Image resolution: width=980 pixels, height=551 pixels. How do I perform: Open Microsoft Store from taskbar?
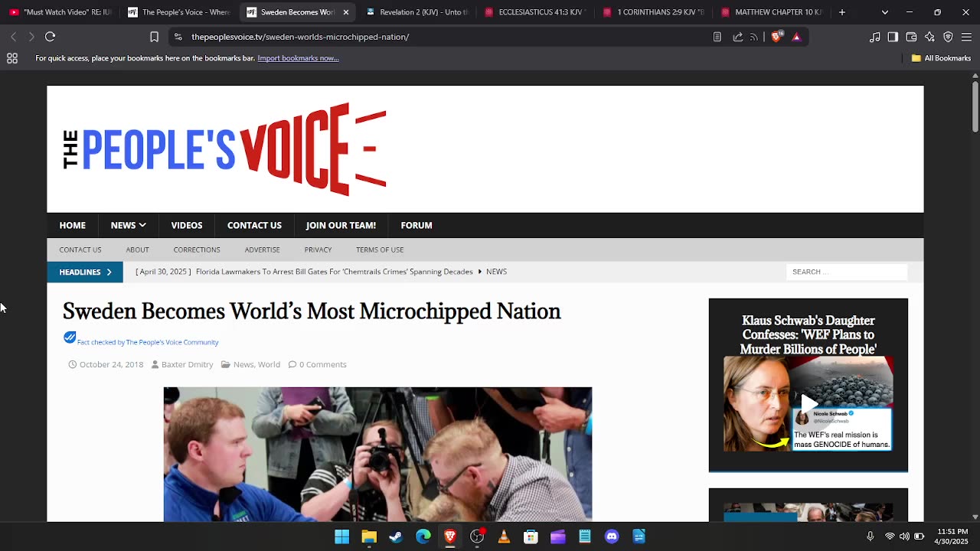click(531, 536)
